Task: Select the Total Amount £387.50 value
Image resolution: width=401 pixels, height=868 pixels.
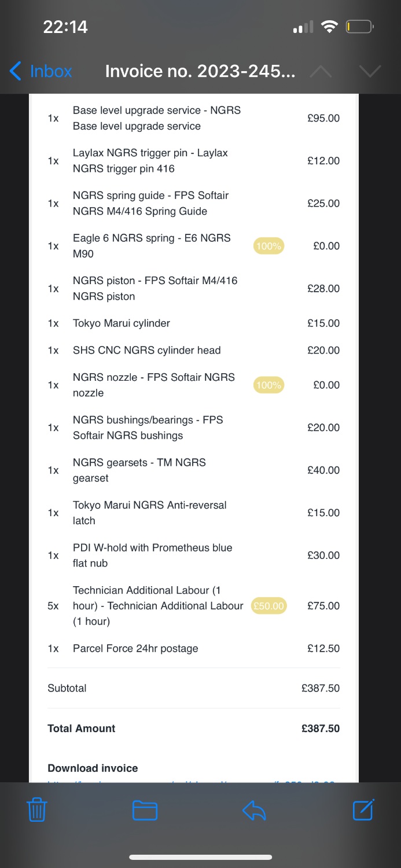Action: (321, 729)
